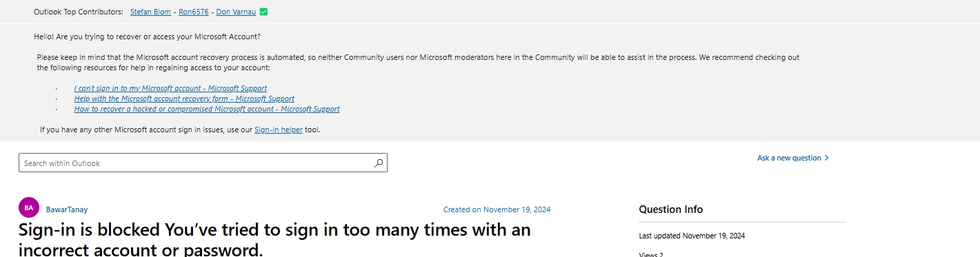Click the "Sign-in is blocked" question title
The image size is (980, 257).
pyautogui.click(x=274, y=239)
